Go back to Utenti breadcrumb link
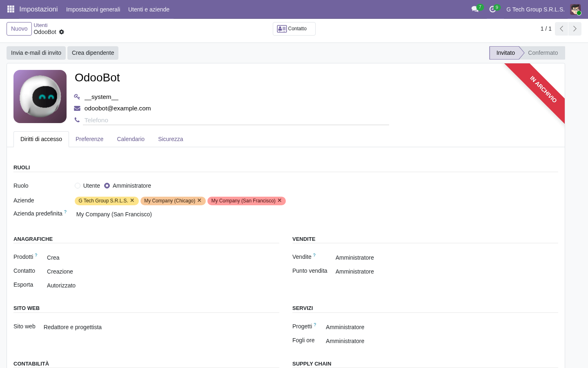588x368 pixels. (40, 25)
